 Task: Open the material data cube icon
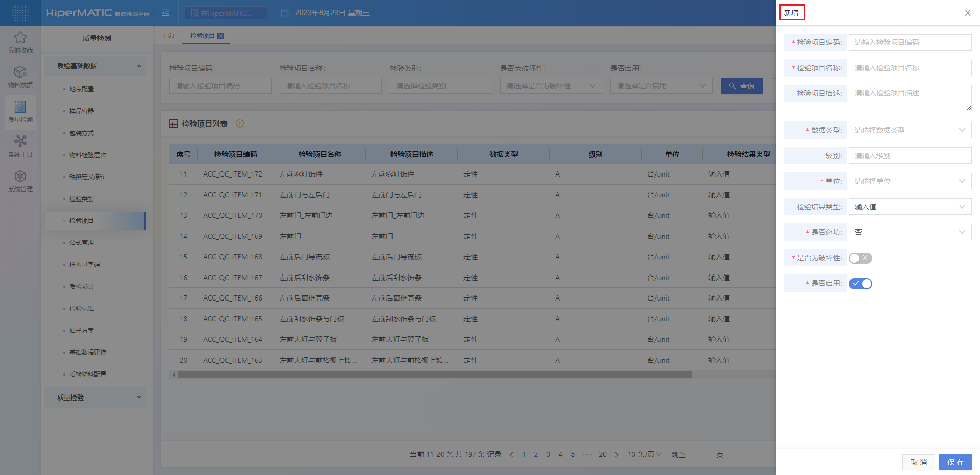pos(20,72)
